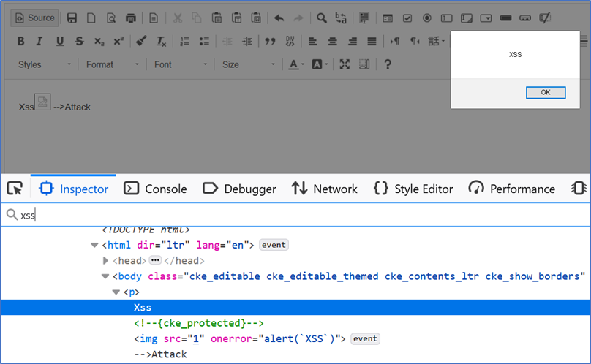Create a new page with the New Page icon
The image size is (591, 364).
(x=91, y=18)
